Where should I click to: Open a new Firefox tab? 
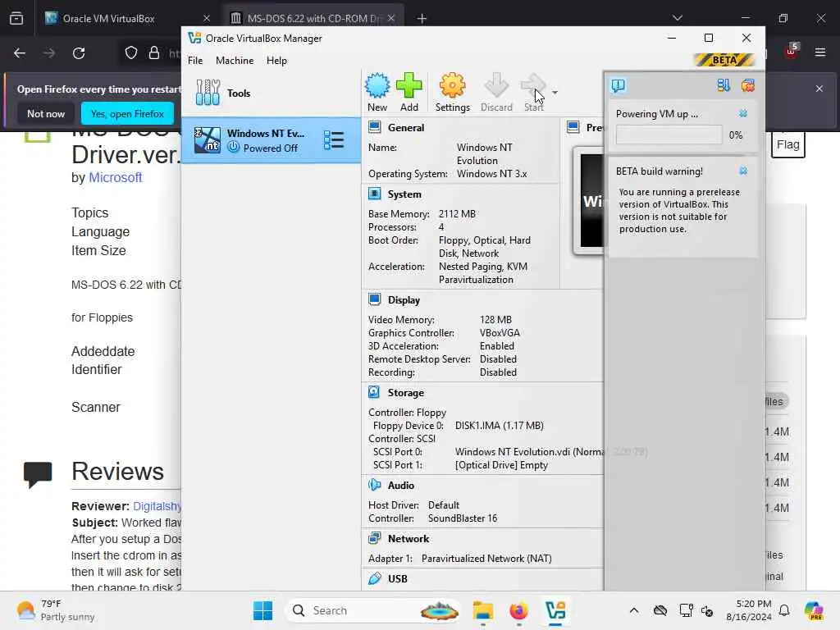(422, 19)
